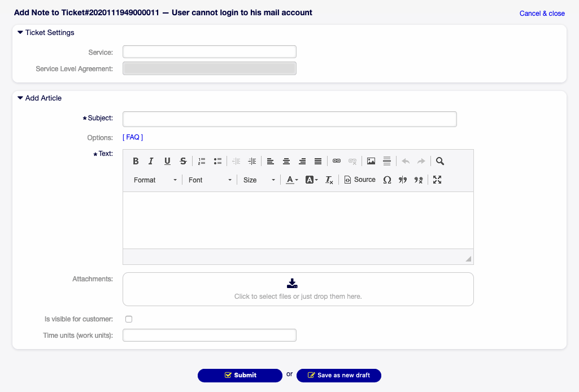Apply bold formatting in the editor

tap(136, 161)
